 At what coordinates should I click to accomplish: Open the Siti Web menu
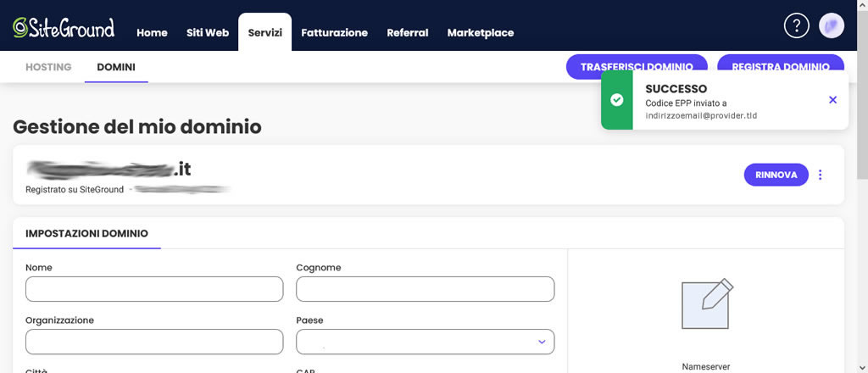point(208,33)
